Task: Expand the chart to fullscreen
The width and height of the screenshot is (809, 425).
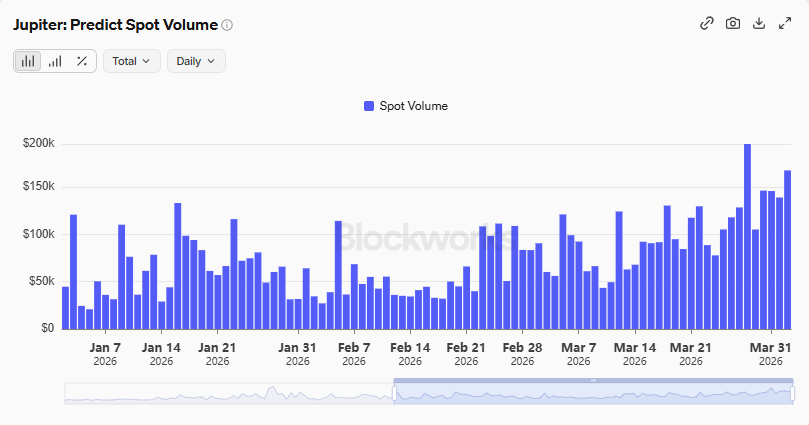Action: 785,24
